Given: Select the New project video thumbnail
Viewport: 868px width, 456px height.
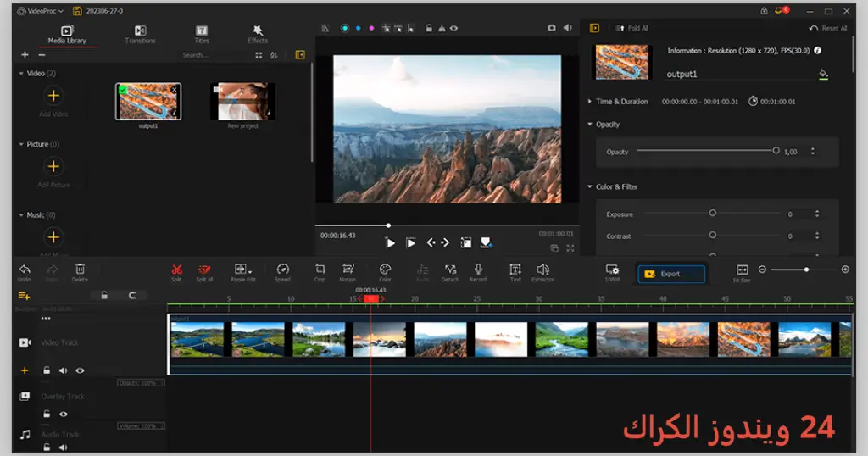Looking at the screenshot, I should coord(243,101).
